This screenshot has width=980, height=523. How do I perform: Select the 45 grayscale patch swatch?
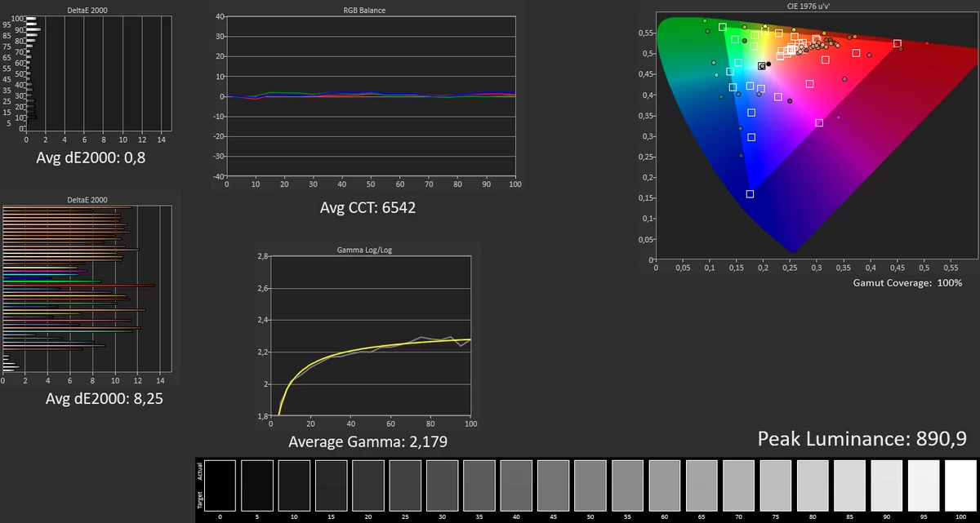tap(553, 485)
